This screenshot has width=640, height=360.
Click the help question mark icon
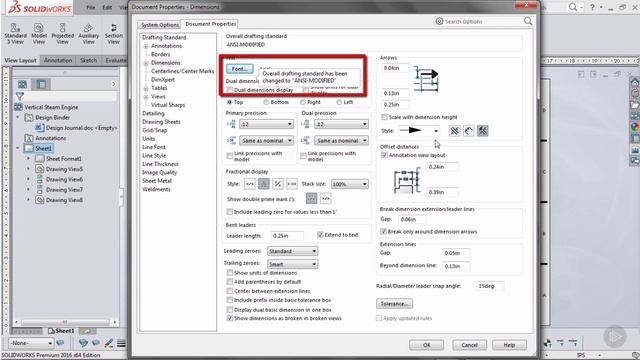(x=592, y=7)
